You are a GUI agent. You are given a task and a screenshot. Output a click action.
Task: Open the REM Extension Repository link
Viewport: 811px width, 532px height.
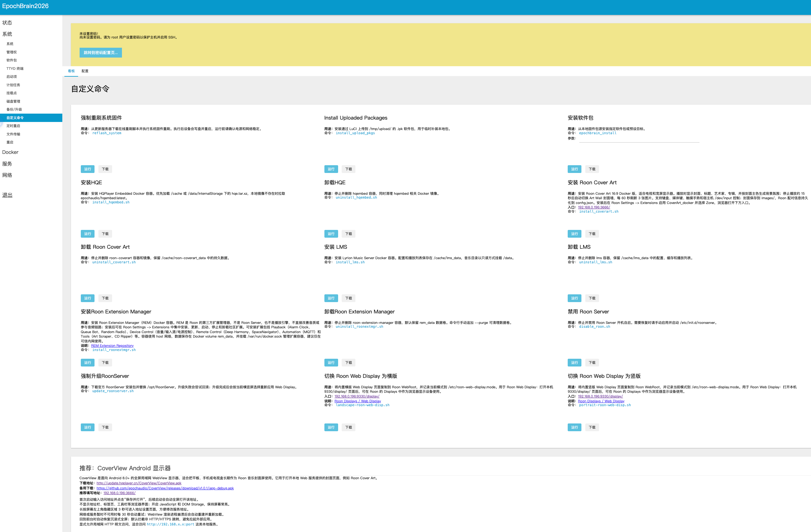112,346
